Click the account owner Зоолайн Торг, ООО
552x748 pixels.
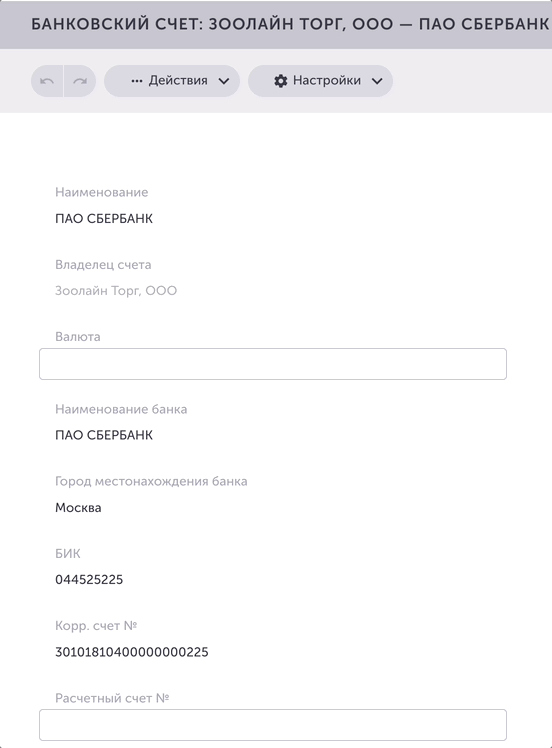click(116, 291)
